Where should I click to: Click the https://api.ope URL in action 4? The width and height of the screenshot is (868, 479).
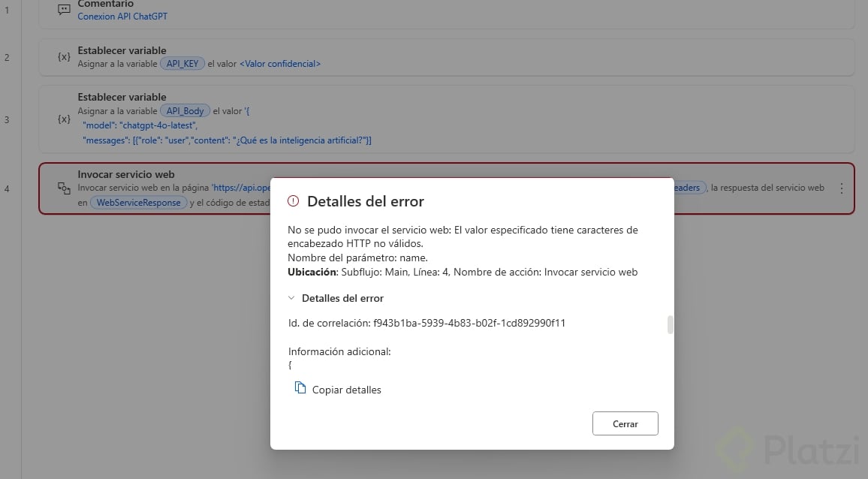pyautogui.click(x=241, y=188)
